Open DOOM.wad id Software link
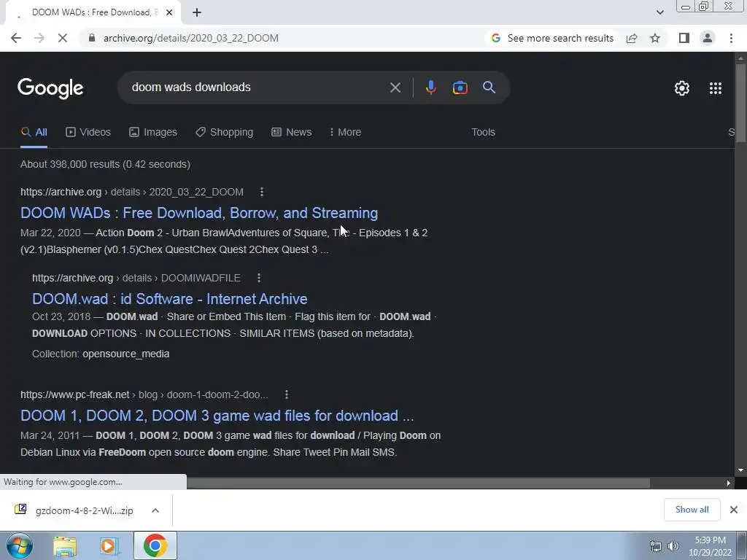Screen dimensions: 747x560 tap(169, 299)
